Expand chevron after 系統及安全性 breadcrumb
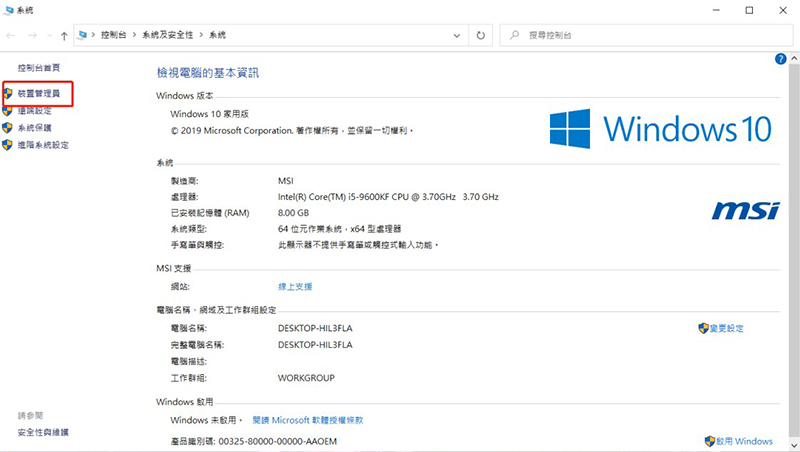The width and height of the screenshot is (800, 452). [x=202, y=35]
